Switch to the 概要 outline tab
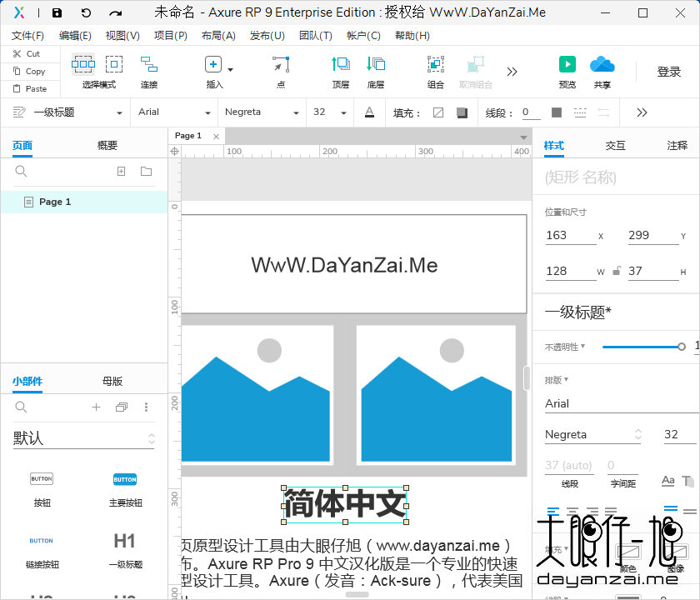The image size is (700, 600). [107, 145]
